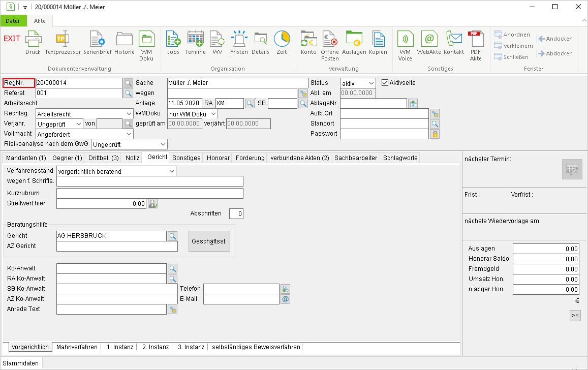Viewport: 588px width, 370px height.
Task: Open the Konto icon
Action: pyautogui.click(x=308, y=42)
